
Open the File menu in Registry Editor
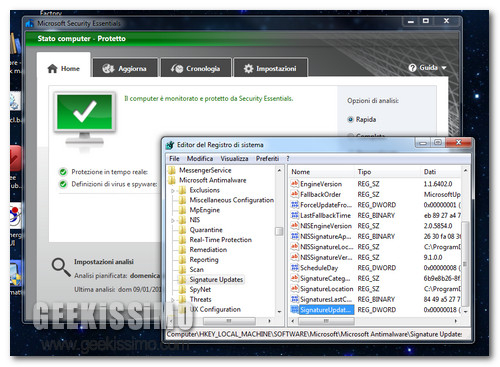click(x=174, y=159)
